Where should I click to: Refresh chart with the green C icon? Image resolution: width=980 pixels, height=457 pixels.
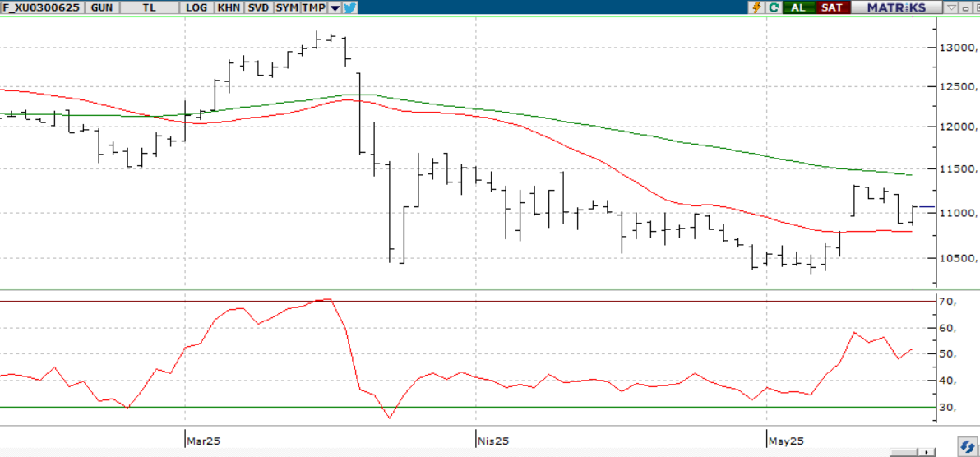coord(774,7)
